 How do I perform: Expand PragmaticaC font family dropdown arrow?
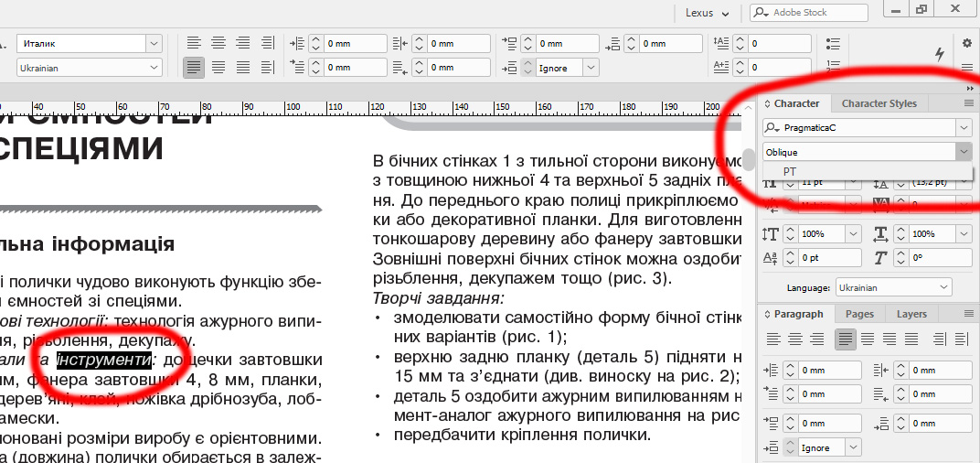[964, 127]
